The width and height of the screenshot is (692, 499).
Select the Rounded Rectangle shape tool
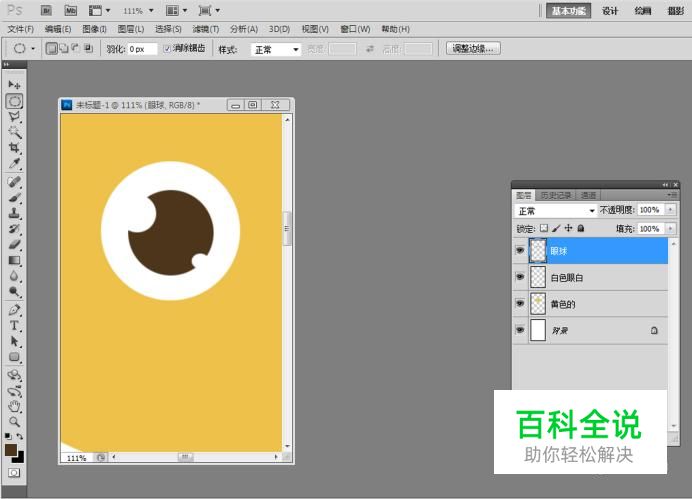point(14,357)
